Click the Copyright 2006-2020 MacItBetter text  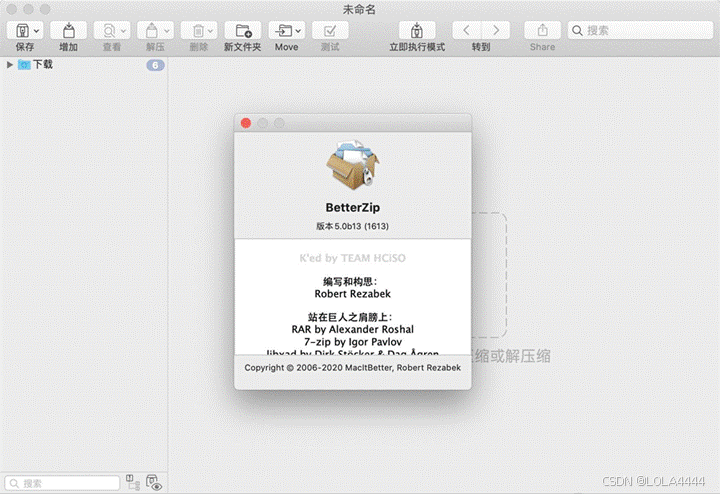[353, 368]
